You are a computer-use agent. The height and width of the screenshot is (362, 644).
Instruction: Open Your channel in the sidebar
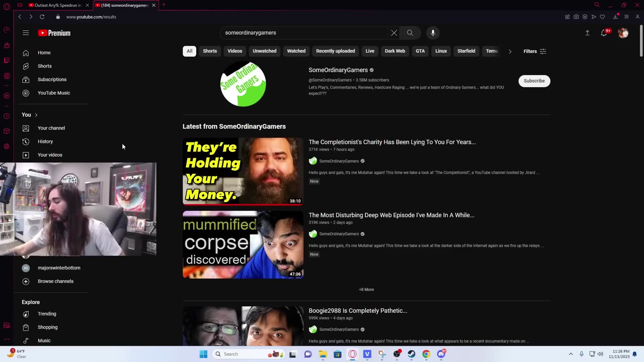[51, 128]
